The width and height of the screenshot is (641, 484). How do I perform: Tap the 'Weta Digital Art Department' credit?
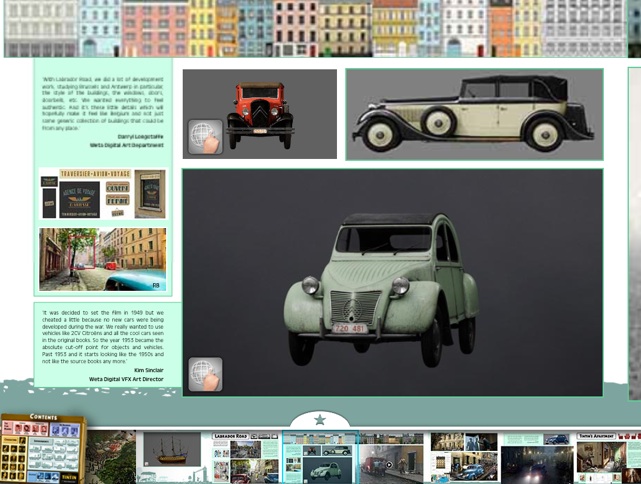(127, 145)
